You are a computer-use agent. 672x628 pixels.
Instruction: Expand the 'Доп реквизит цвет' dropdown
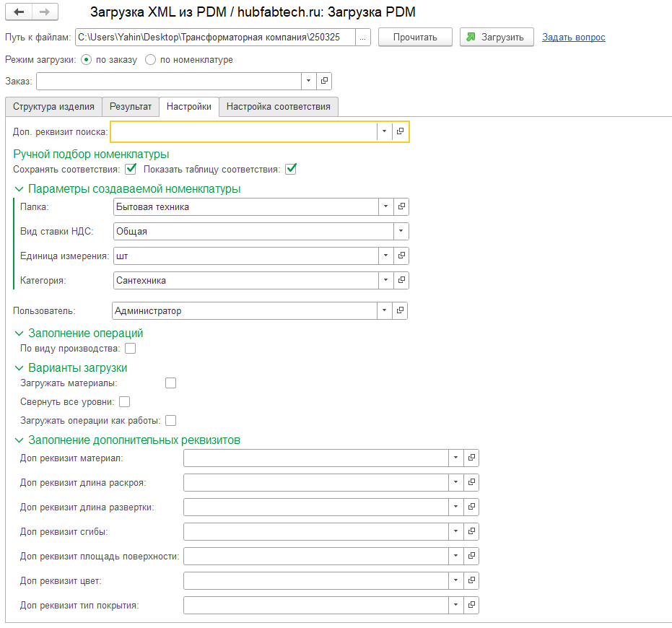click(x=455, y=581)
